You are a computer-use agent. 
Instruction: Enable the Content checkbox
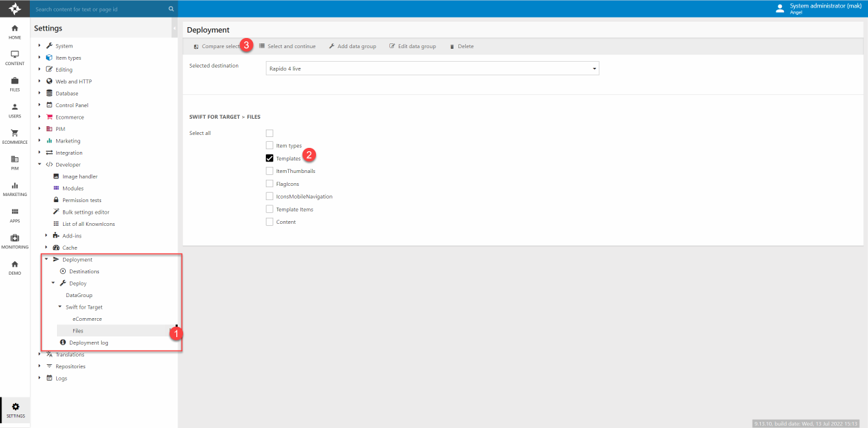coord(270,222)
